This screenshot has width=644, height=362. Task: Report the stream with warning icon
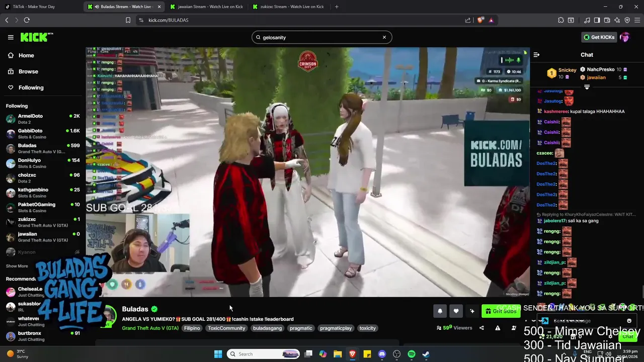(498, 328)
